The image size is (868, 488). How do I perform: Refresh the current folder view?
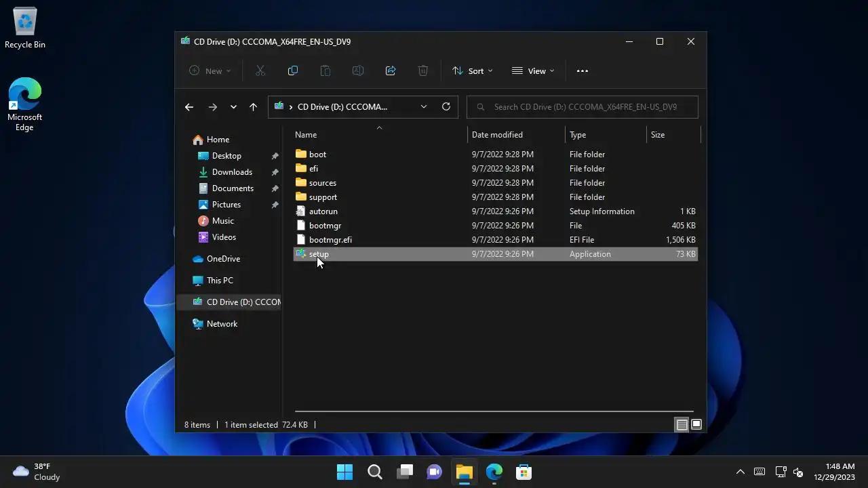[x=446, y=106]
